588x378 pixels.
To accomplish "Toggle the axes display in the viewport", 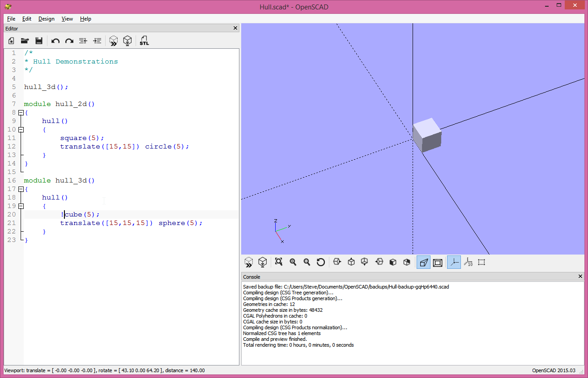I will tap(454, 262).
